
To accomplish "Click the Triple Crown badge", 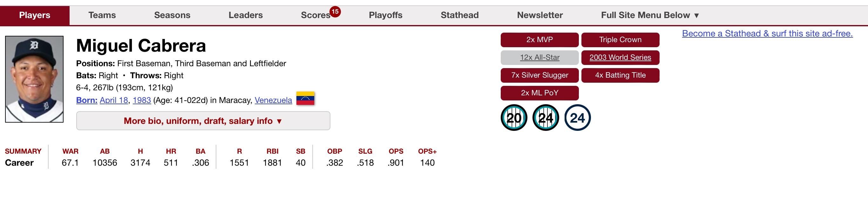I will coord(620,40).
